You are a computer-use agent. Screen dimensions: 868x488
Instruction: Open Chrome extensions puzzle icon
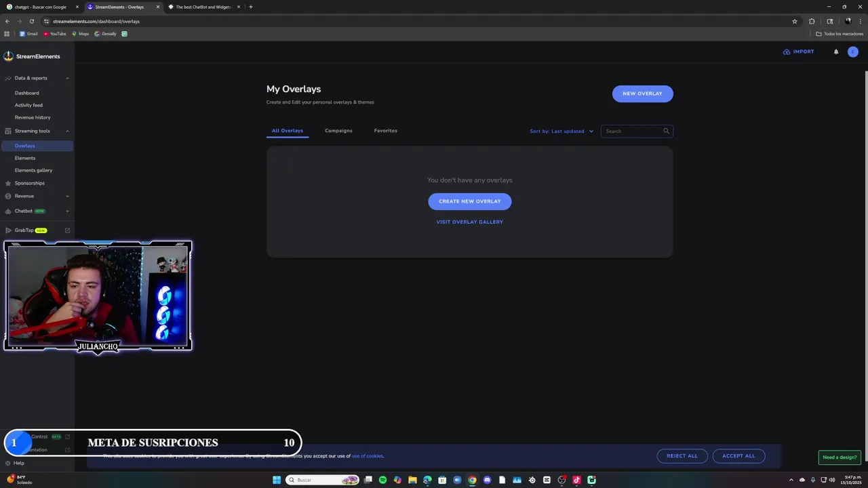[812, 21]
